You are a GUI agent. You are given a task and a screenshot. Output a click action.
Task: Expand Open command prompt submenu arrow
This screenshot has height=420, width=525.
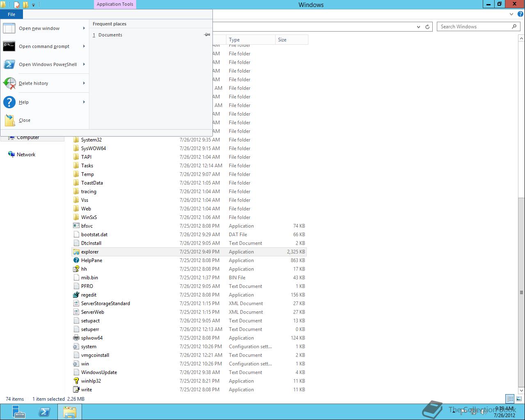pos(84,46)
